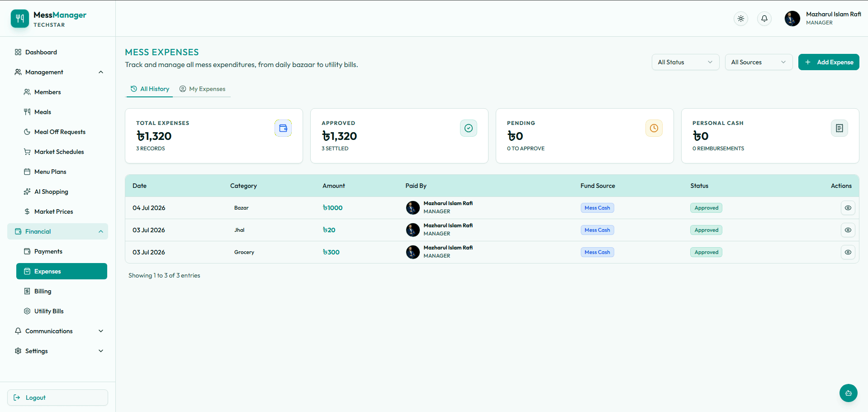
Task: Click the ৳1000 amount
Action: [332, 208]
